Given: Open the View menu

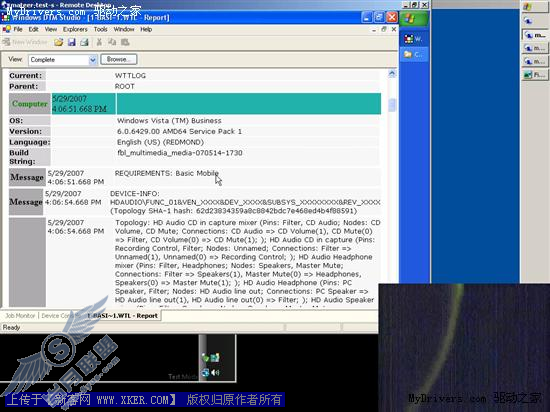Looking at the screenshot, I should click(x=51, y=29).
